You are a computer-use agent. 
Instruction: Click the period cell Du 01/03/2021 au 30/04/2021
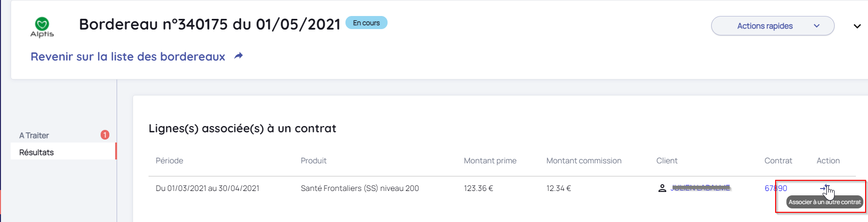click(x=207, y=188)
